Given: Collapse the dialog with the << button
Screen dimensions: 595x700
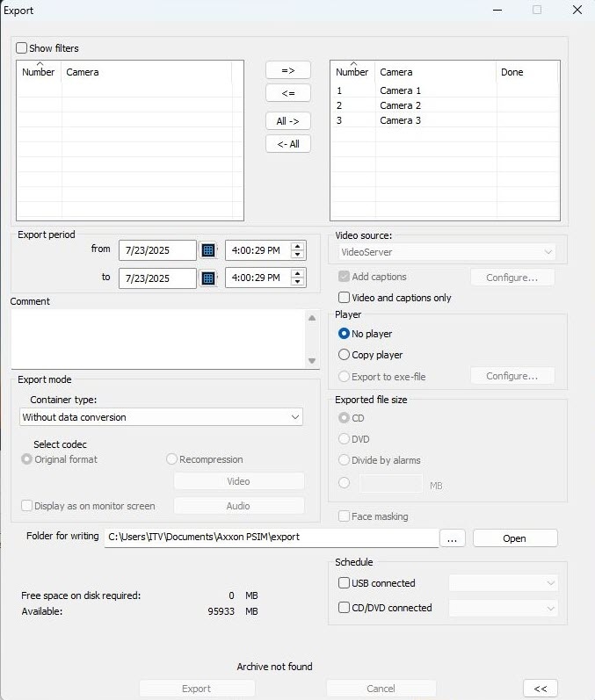Looking at the screenshot, I should click(x=541, y=689).
